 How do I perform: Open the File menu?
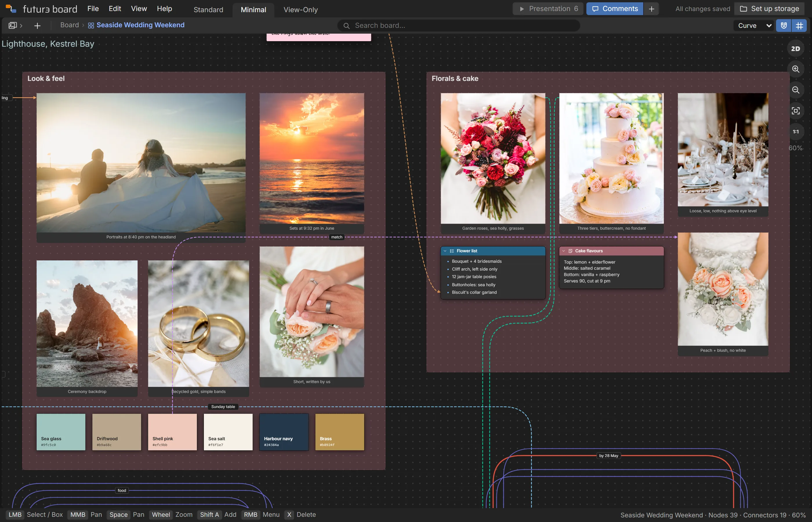point(93,9)
